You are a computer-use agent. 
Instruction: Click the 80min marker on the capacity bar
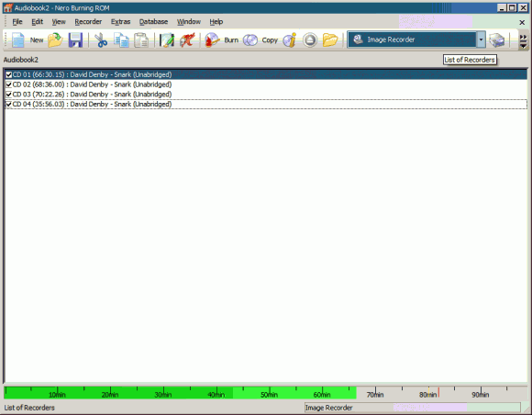(427, 394)
